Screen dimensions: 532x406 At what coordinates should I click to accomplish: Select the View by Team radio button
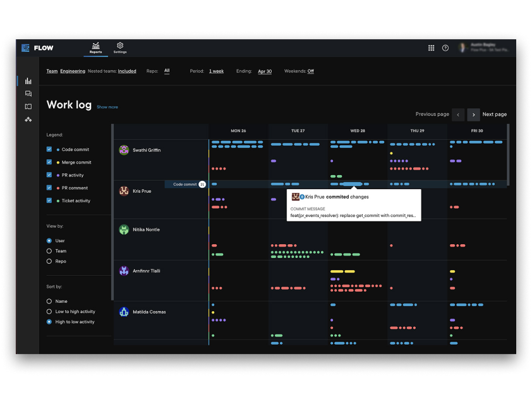[49, 251]
